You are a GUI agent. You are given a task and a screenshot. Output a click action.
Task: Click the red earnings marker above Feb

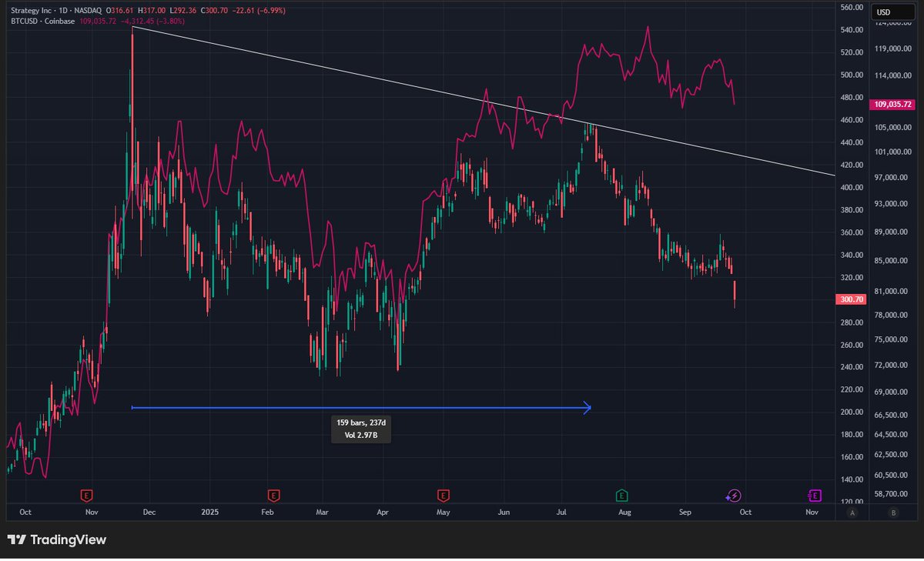[273, 495]
